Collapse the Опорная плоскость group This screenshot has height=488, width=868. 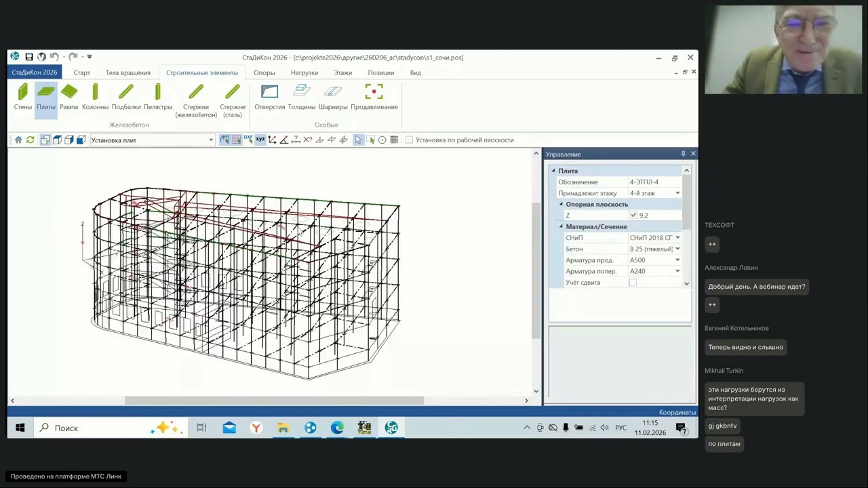561,204
